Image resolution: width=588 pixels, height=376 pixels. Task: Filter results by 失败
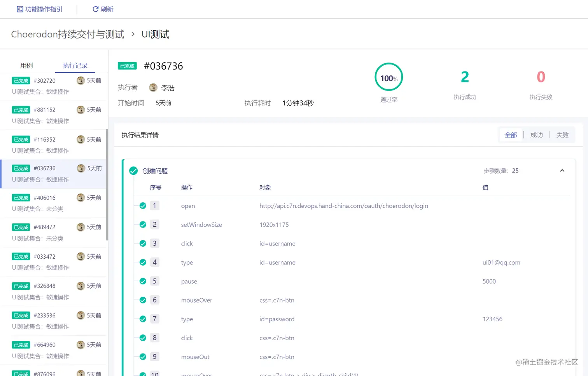pyautogui.click(x=562, y=135)
